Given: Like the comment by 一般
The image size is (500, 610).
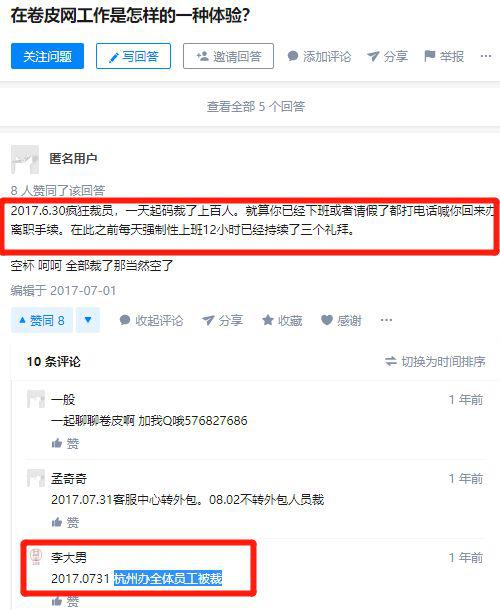Looking at the screenshot, I should point(65,443).
